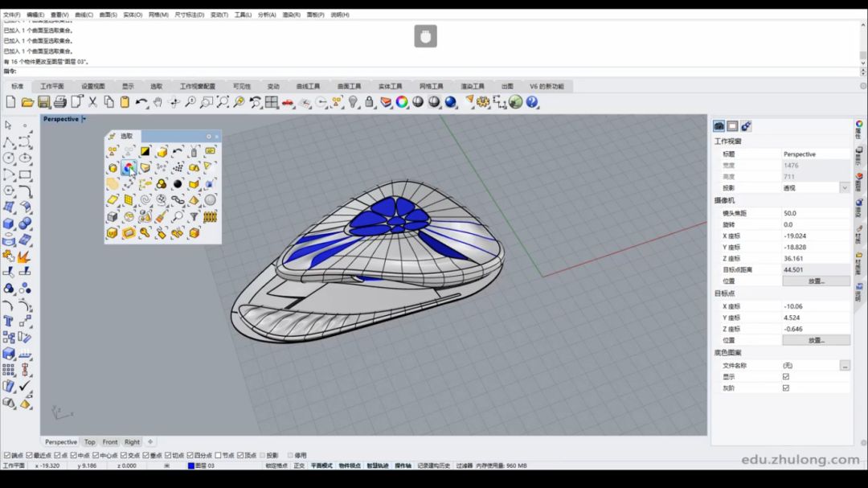Switch to the 实体工具 toolbar tab
Viewport: 868px width, 488px height.
tap(391, 86)
